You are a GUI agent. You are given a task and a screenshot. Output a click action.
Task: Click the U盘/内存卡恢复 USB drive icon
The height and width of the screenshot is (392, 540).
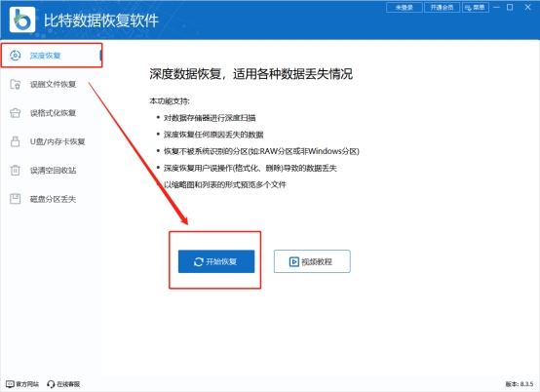click(16, 141)
